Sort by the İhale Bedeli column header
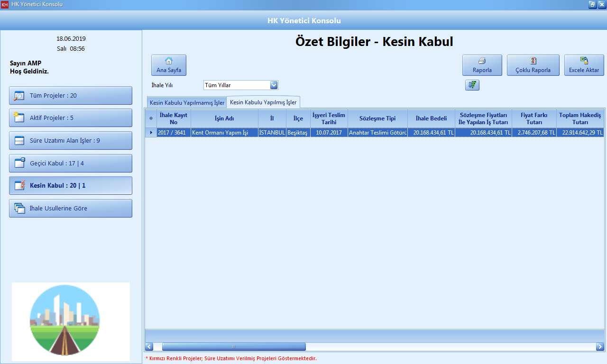Viewport: 607px width, 364px height. [x=431, y=118]
